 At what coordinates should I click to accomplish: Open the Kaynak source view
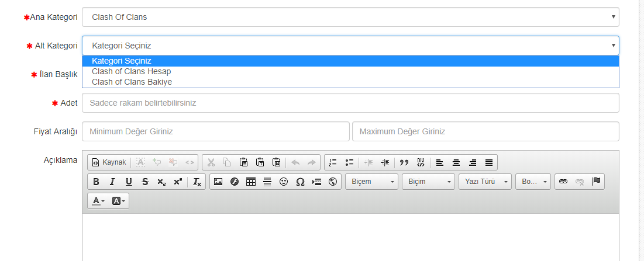109,162
